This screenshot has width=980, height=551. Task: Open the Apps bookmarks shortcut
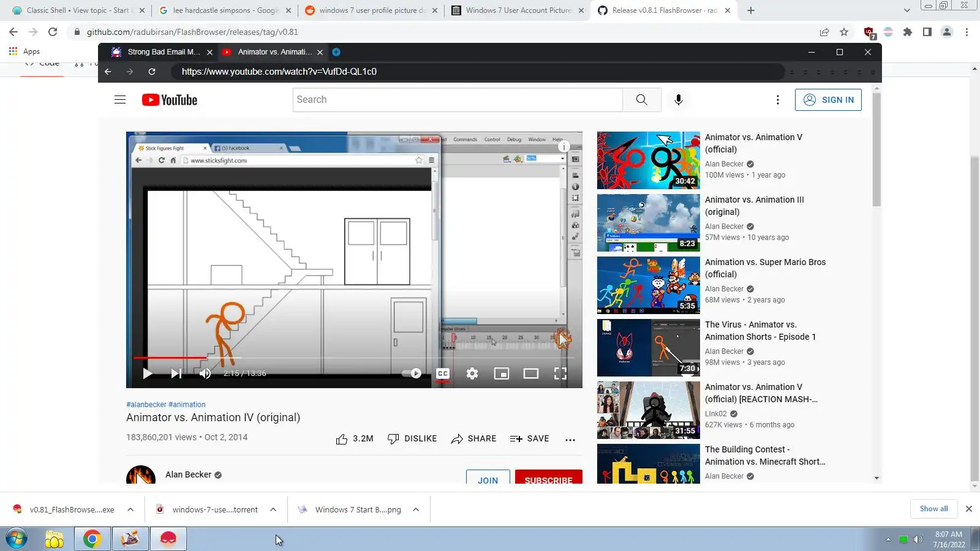[24, 51]
